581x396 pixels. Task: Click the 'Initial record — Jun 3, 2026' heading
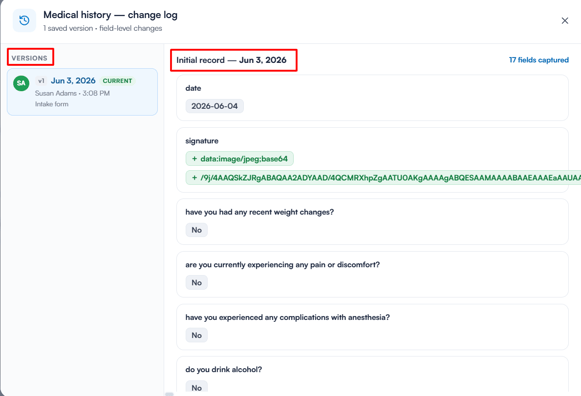231,60
